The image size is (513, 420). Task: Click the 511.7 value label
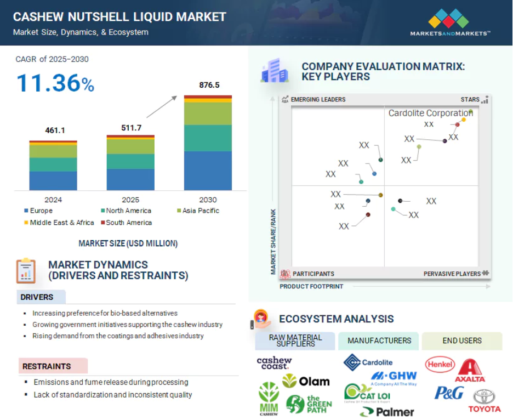(131, 128)
